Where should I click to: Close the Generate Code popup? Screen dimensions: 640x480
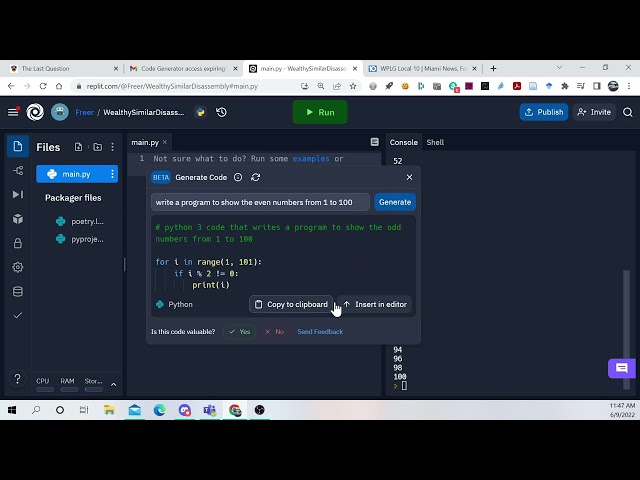click(x=409, y=177)
